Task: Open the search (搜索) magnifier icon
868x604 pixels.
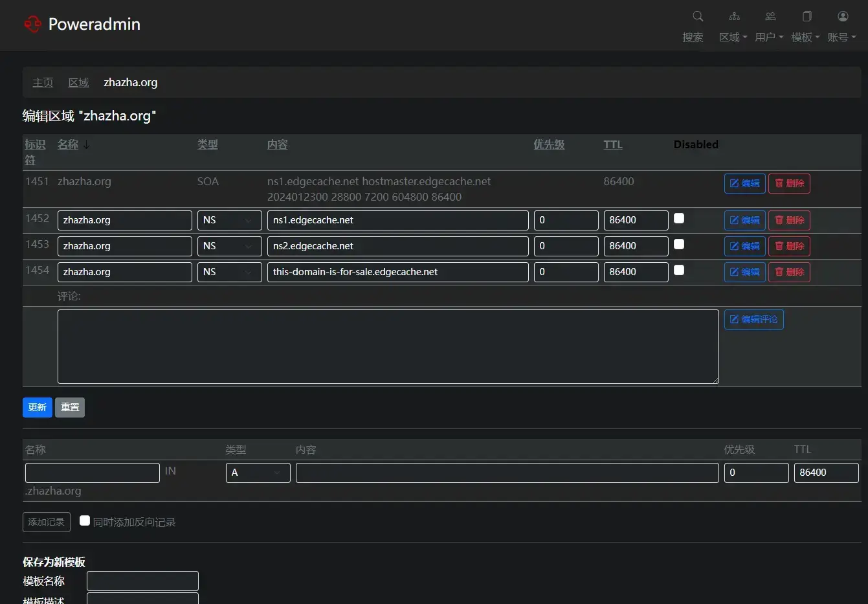Action: click(x=698, y=16)
